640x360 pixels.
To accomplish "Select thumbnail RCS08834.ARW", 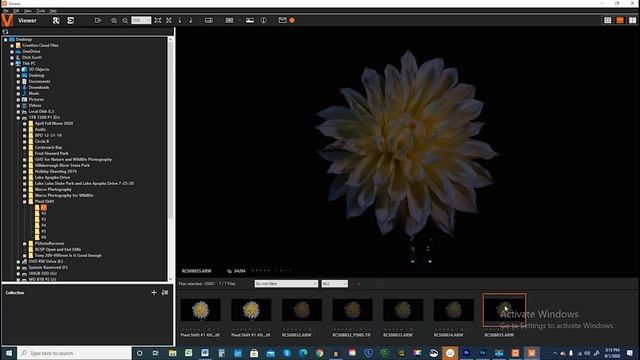I will click(x=453, y=310).
